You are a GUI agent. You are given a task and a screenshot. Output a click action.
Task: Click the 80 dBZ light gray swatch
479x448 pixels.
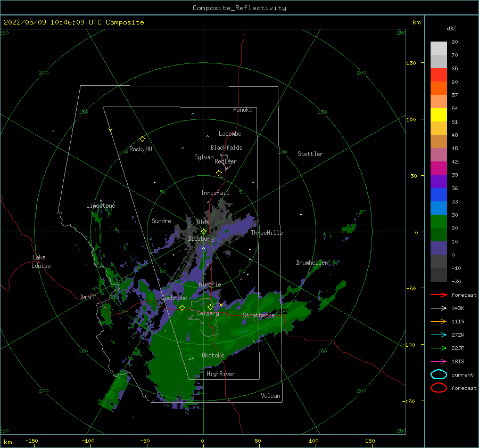pos(439,48)
